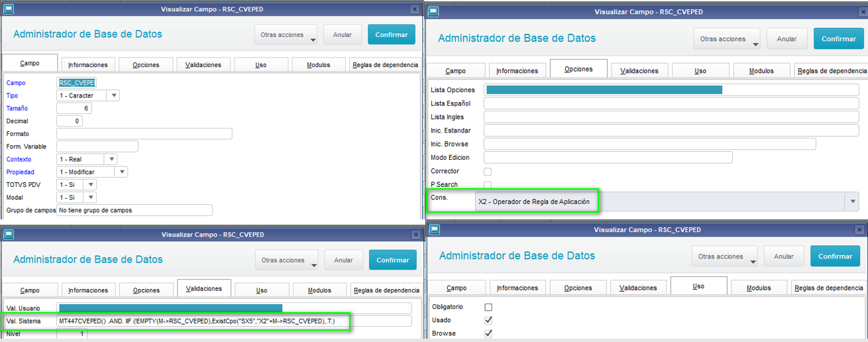The image size is (868, 342).
Task: Open the Modal dropdown
Action: tap(90, 198)
